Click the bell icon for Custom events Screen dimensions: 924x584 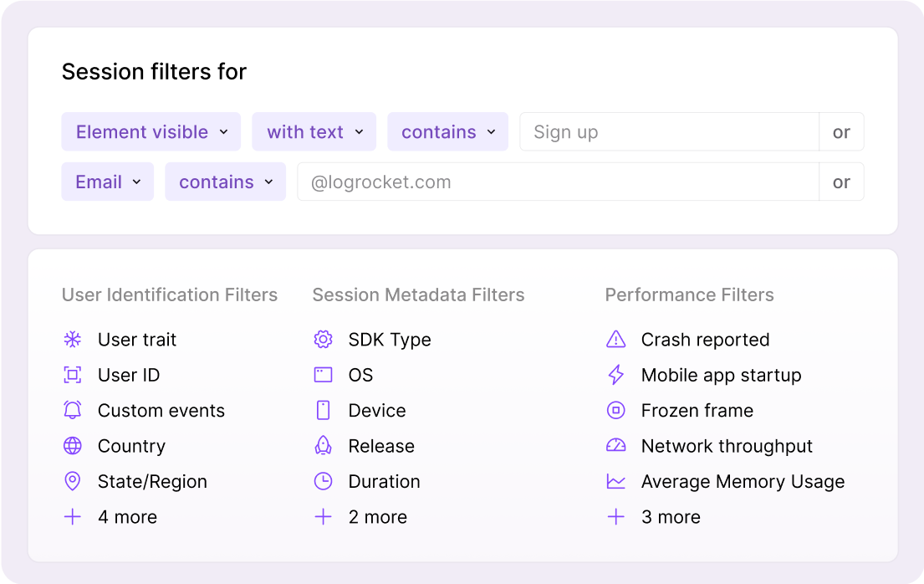click(73, 411)
